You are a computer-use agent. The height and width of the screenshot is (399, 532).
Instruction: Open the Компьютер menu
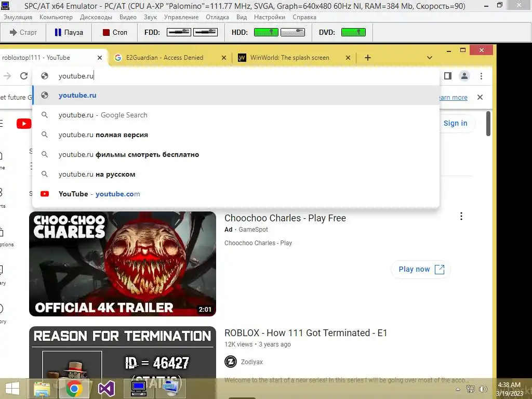56,17
